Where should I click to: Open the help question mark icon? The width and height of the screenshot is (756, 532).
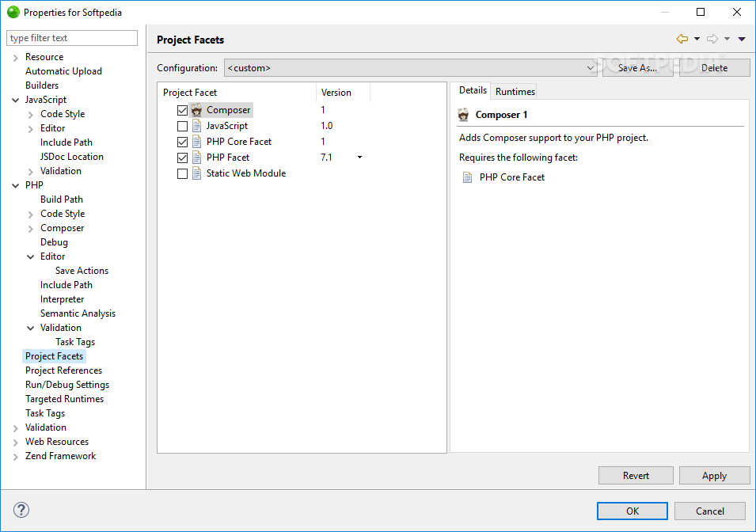21,510
